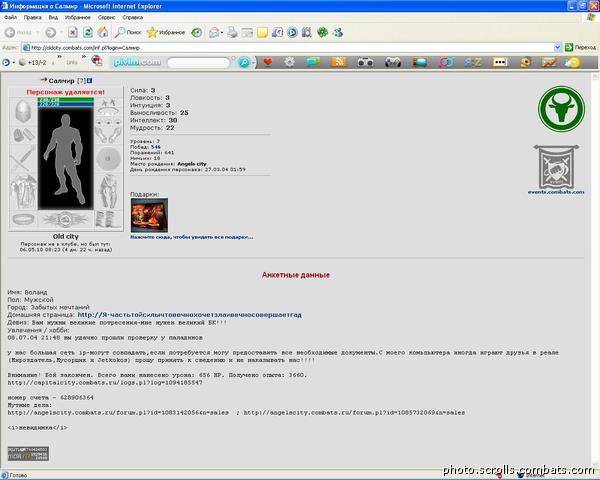Screen dimensions: 600x480
Task: Click the 'Анкетные данные' heading
Action: coord(296,275)
